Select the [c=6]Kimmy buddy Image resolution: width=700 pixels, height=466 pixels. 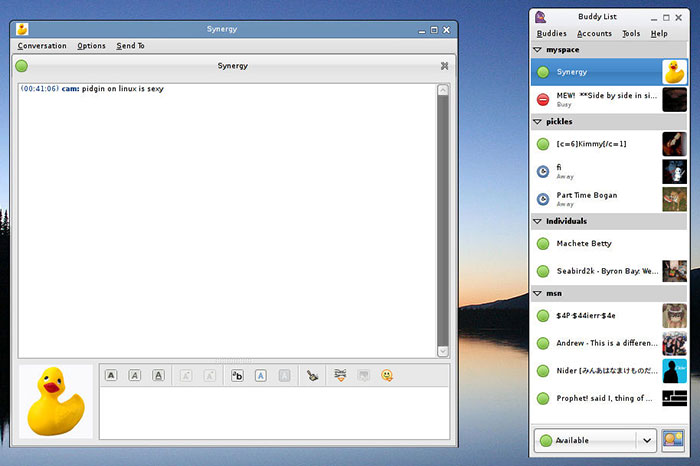click(609, 144)
